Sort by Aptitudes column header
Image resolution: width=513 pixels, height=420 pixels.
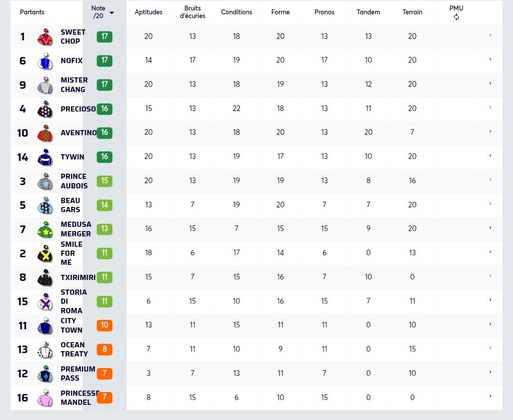(149, 12)
